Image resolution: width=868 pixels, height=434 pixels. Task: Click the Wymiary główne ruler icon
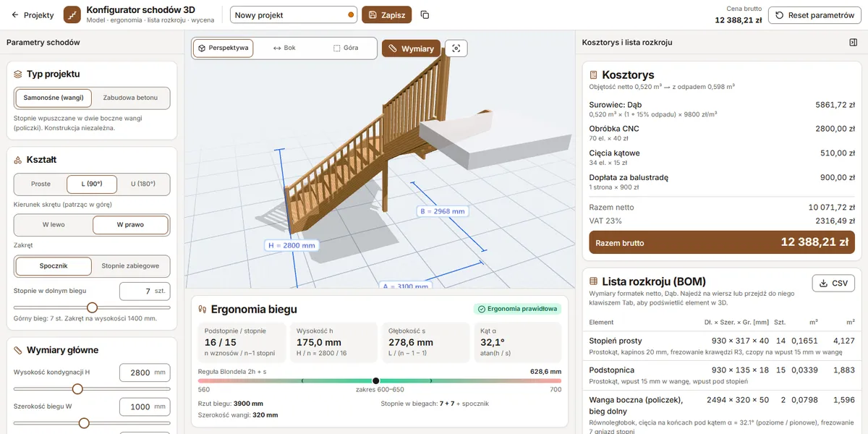(18, 350)
